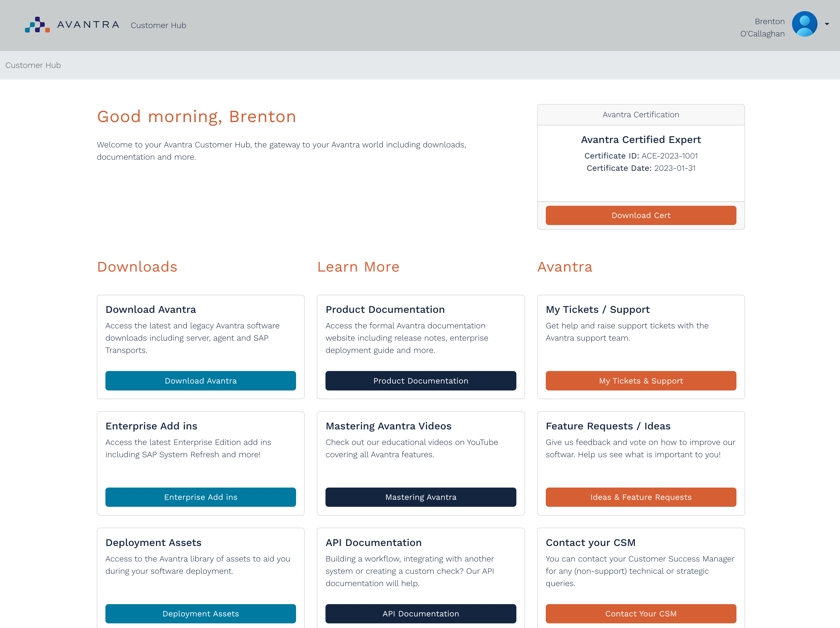The height and width of the screenshot is (628, 840).
Task: Open the API Documentation
Action: tap(420, 614)
